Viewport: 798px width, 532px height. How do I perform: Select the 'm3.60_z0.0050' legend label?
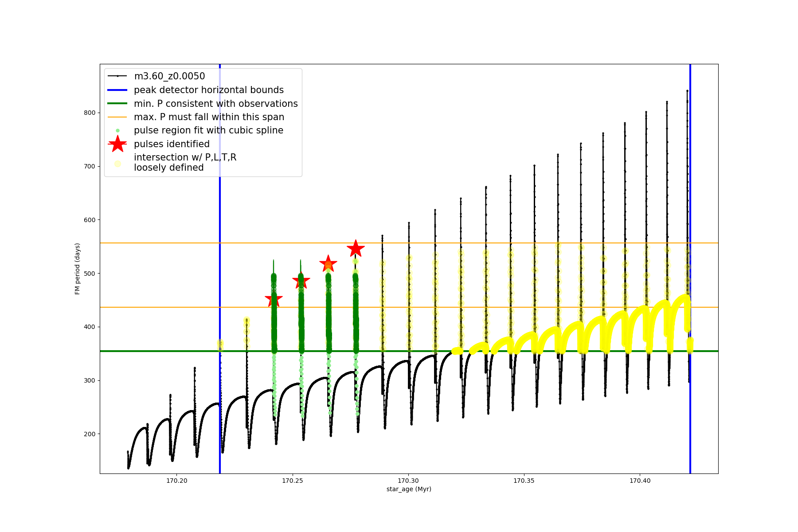pyautogui.click(x=169, y=76)
